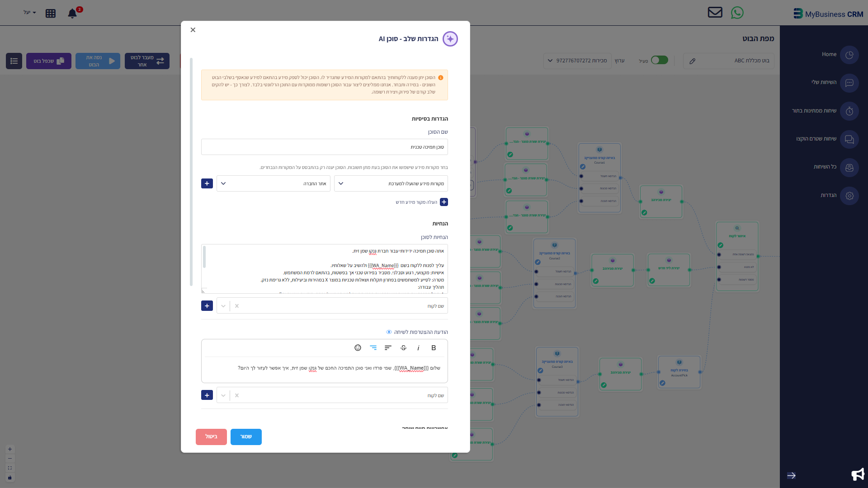Insert emoji in join message editor
The width and height of the screenshot is (868, 488).
[x=358, y=348]
